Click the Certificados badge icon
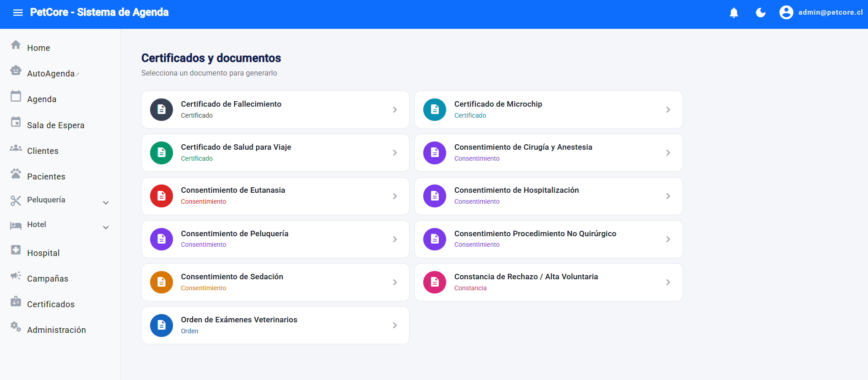 click(16, 301)
